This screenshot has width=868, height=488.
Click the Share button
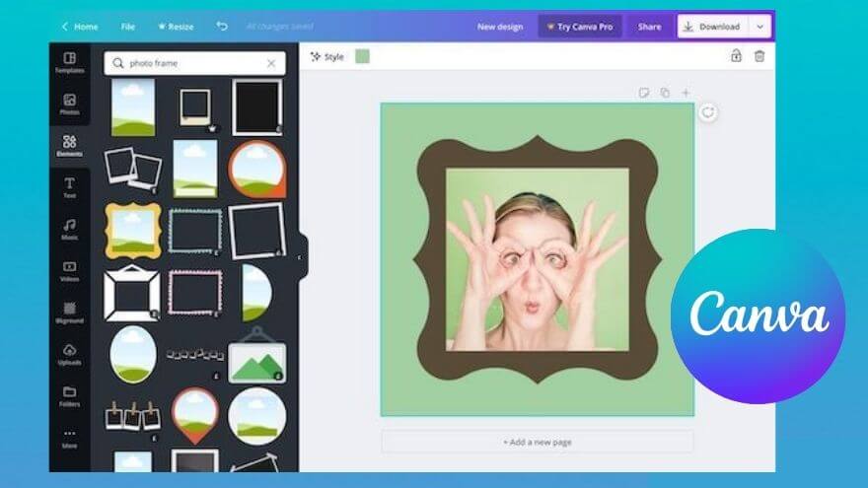click(x=649, y=27)
